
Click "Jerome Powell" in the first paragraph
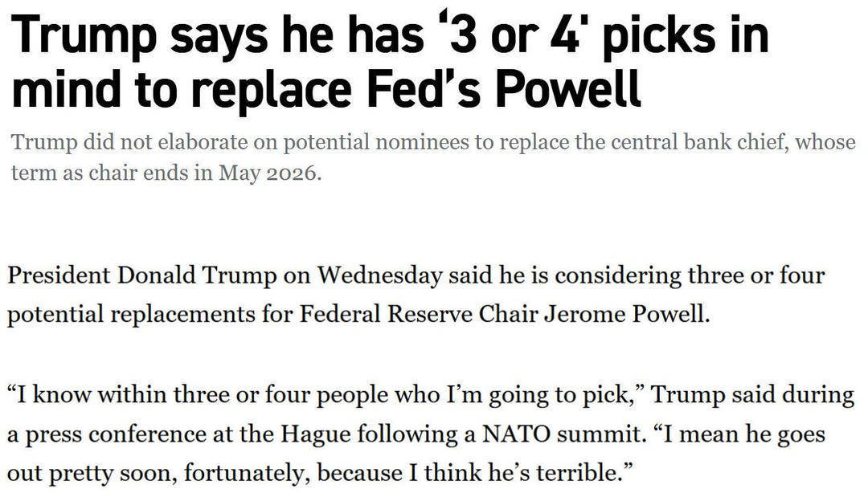tap(627, 314)
